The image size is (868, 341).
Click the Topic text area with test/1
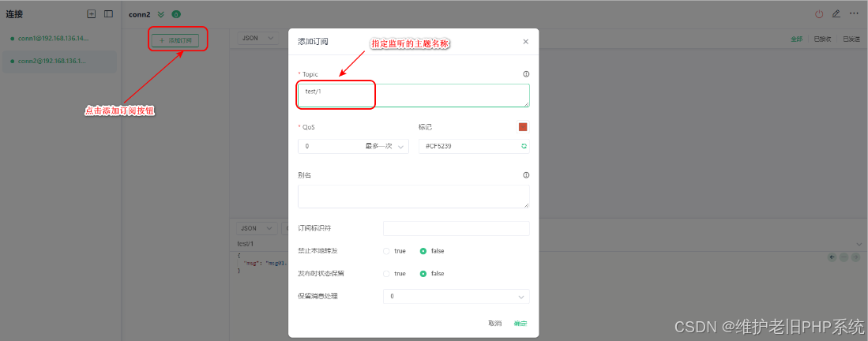click(414, 96)
